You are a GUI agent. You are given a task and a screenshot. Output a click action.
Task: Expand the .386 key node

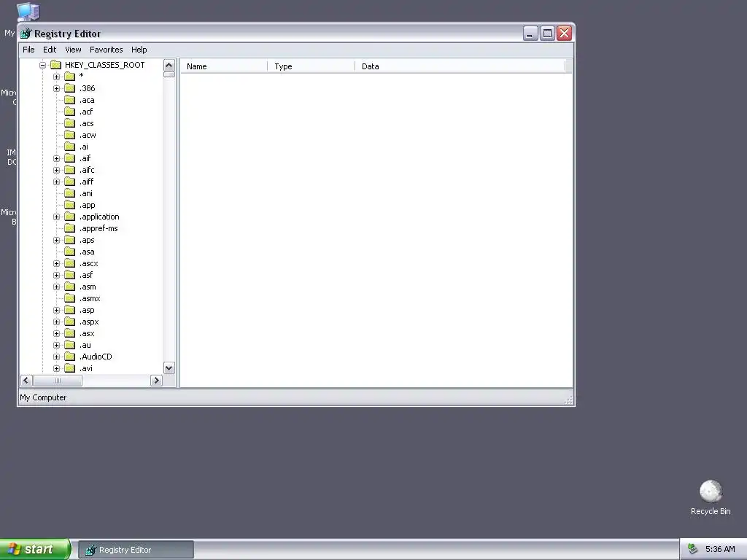click(56, 88)
